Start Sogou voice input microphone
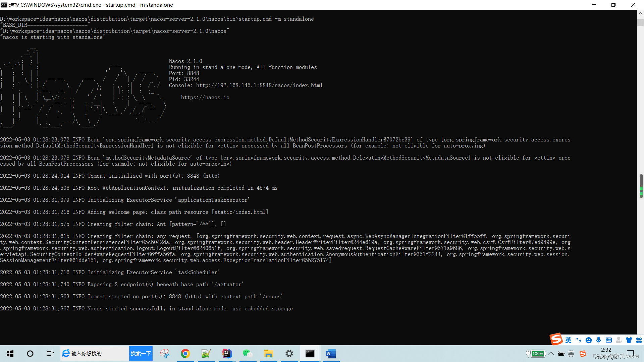This screenshot has width=644, height=362. coord(599,340)
